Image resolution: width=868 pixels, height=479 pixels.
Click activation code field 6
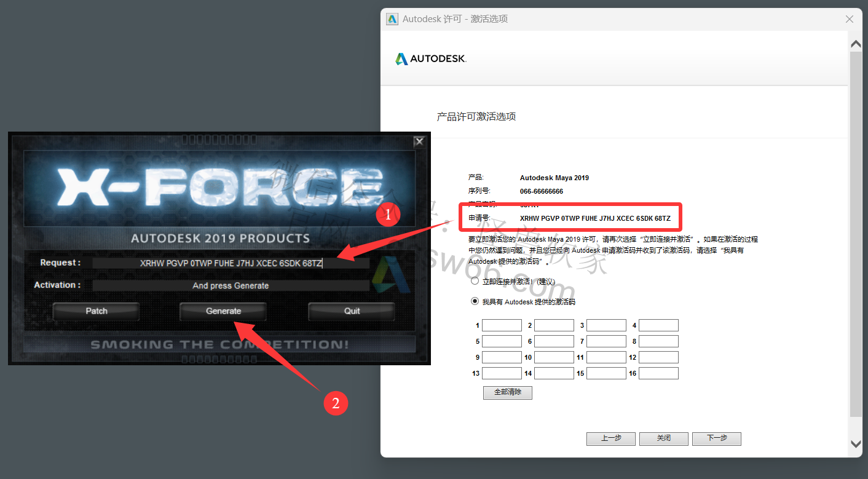554,341
